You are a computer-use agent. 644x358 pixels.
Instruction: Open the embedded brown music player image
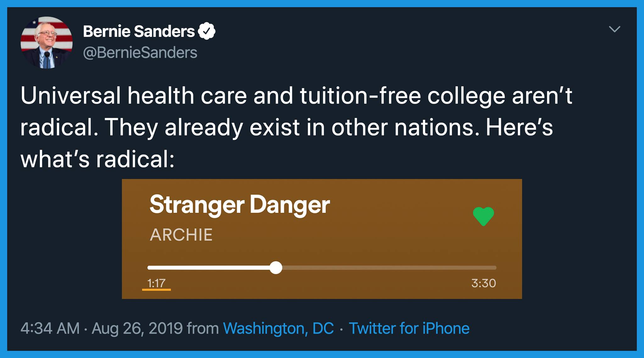pyautogui.click(x=322, y=239)
